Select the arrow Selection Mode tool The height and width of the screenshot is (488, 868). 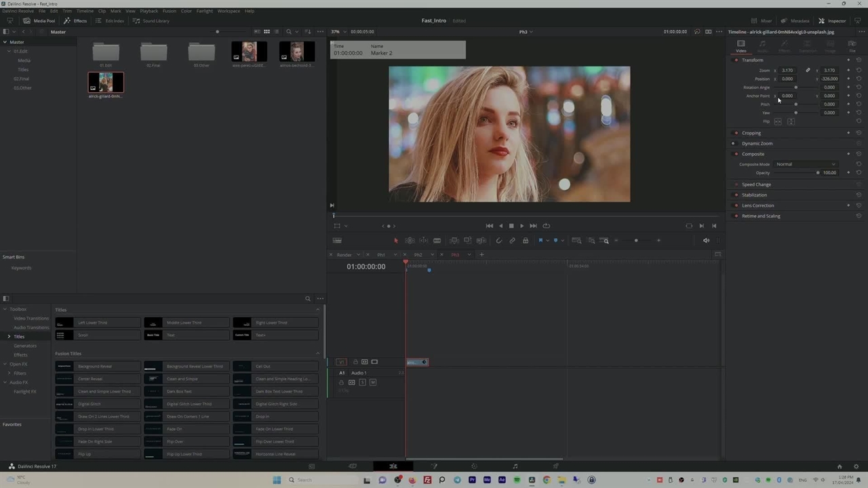coord(396,241)
